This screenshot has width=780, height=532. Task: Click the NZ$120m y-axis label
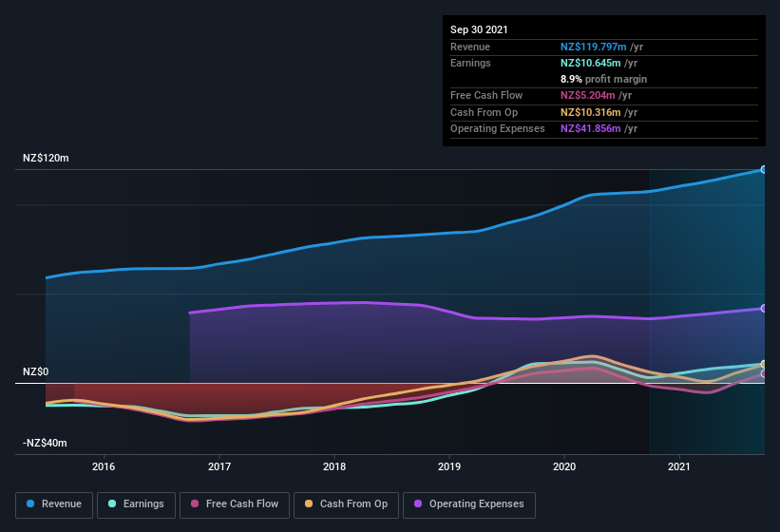(x=46, y=158)
